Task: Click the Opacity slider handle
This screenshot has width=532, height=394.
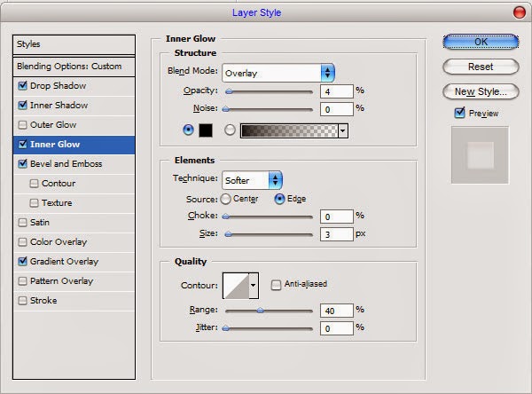Action: (x=230, y=91)
